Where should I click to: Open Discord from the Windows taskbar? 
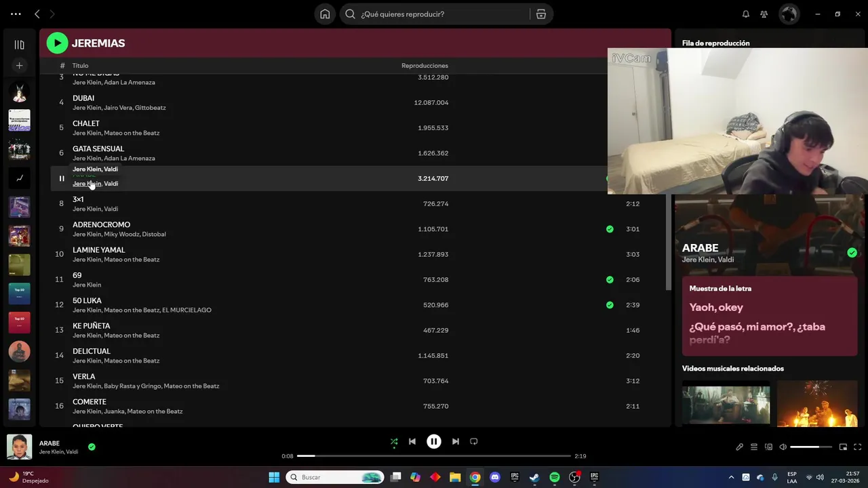tap(495, 477)
